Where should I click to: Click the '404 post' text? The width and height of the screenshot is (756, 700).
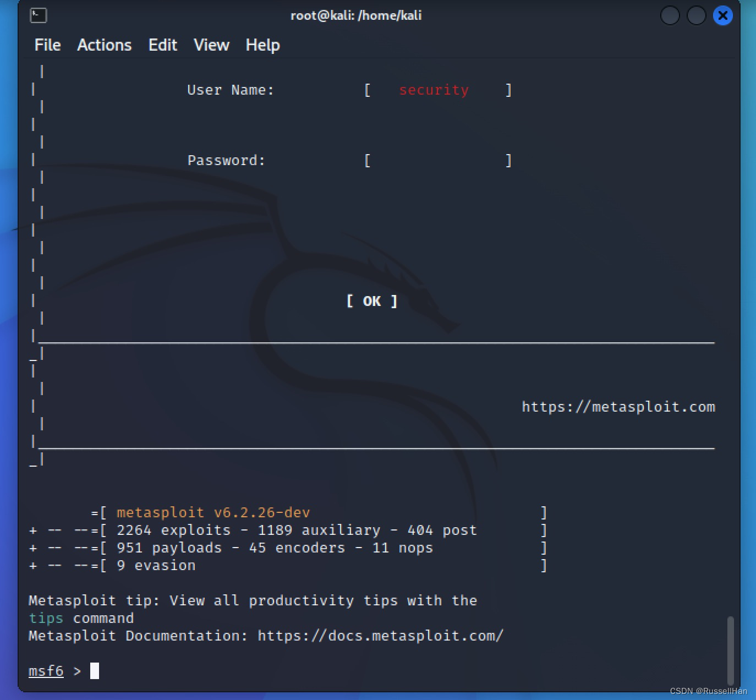(x=442, y=530)
